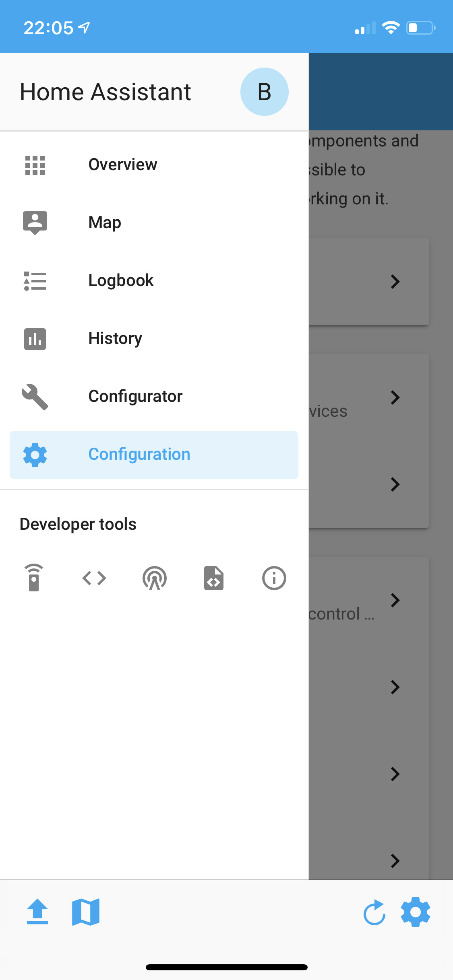Select the Logbook menu entry
Viewport: 453px width, 980px height.
pyautogui.click(x=121, y=280)
